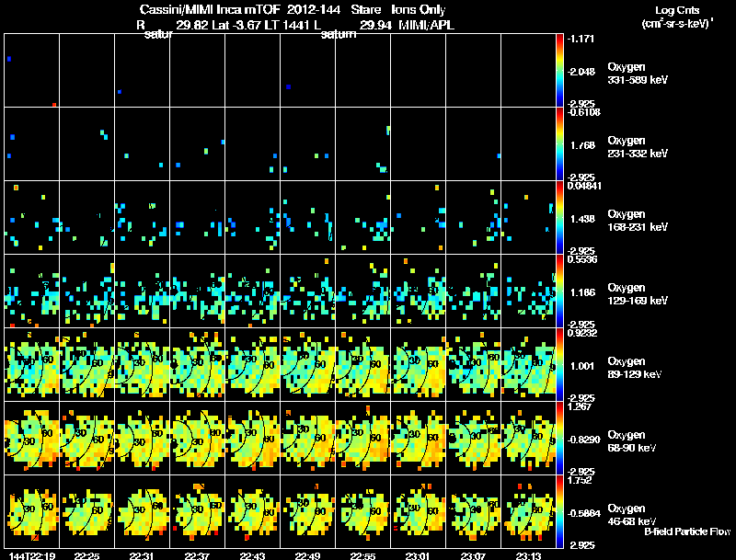Click the -1.171 colorbar maximum value
736x560 pixels.
pyautogui.click(x=581, y=39)
